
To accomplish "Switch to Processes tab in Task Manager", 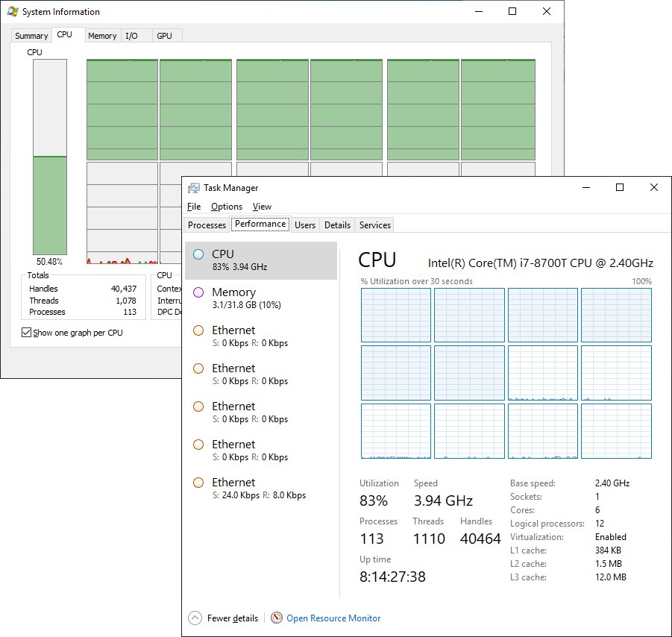I will point(207,225).
